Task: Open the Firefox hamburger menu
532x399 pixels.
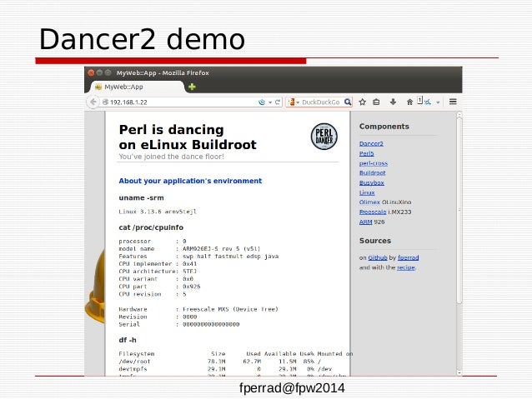Action: (x=453, y=102)
